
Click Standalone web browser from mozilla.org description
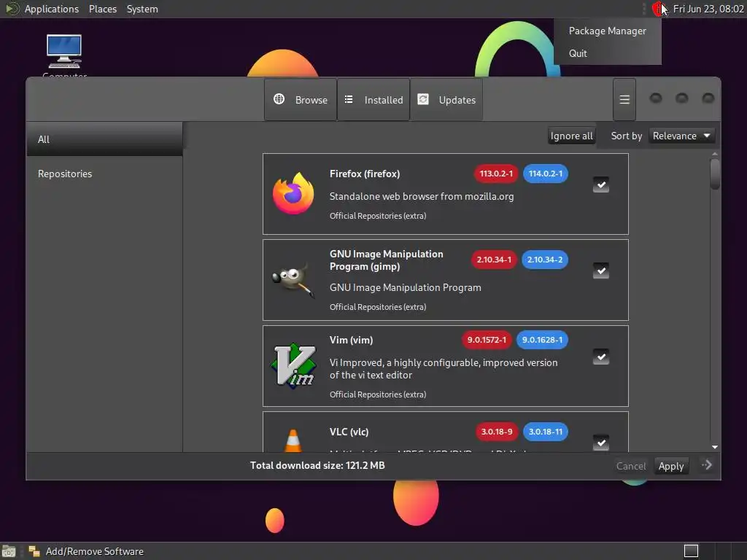[422, 196]
